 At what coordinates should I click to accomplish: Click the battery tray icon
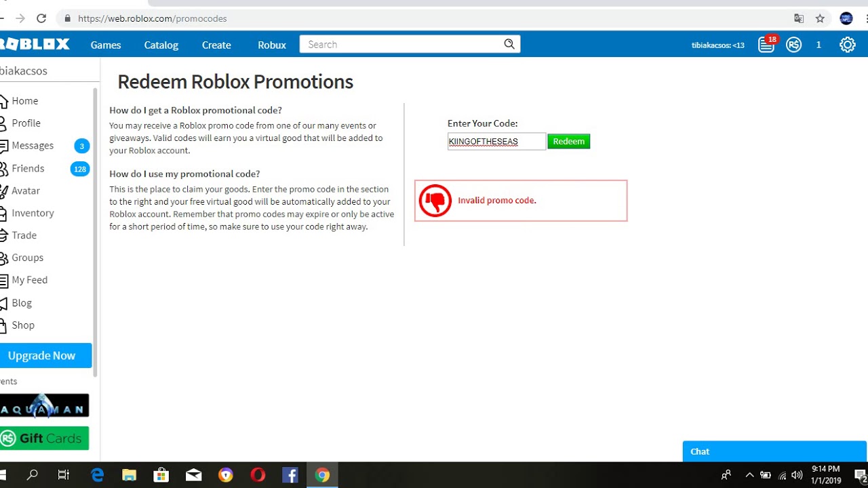(x=766, y=475)
